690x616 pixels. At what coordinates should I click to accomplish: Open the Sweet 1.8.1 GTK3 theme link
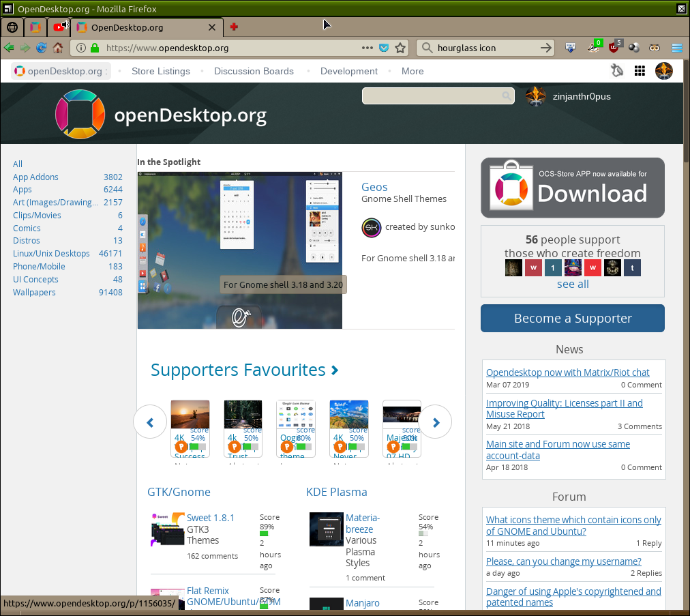pos(211,518)
